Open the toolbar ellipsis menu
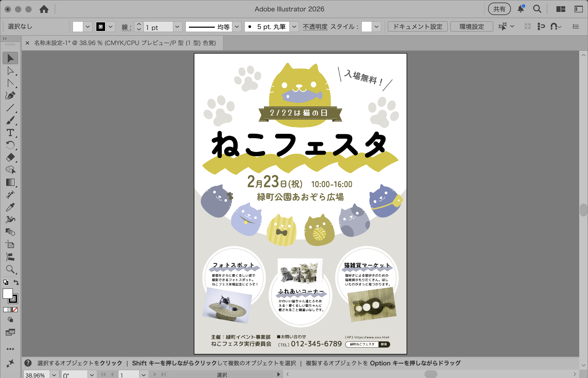The image size is (588, 378). point(10,349)
